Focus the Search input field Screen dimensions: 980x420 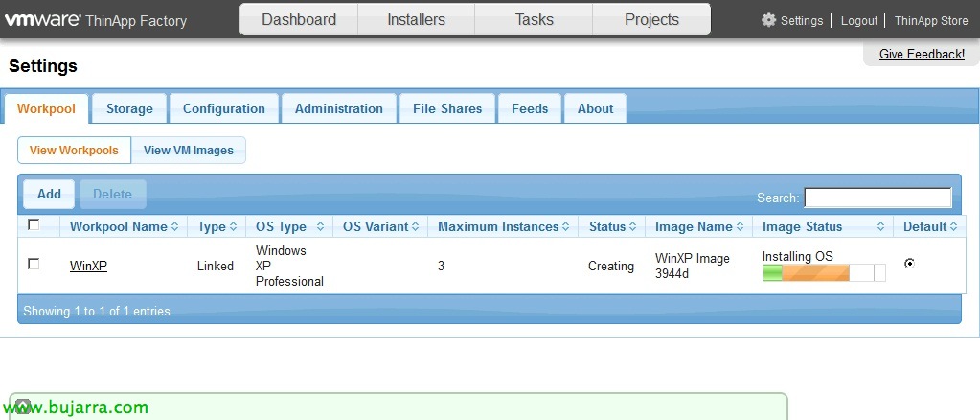[x=877, y=198]
